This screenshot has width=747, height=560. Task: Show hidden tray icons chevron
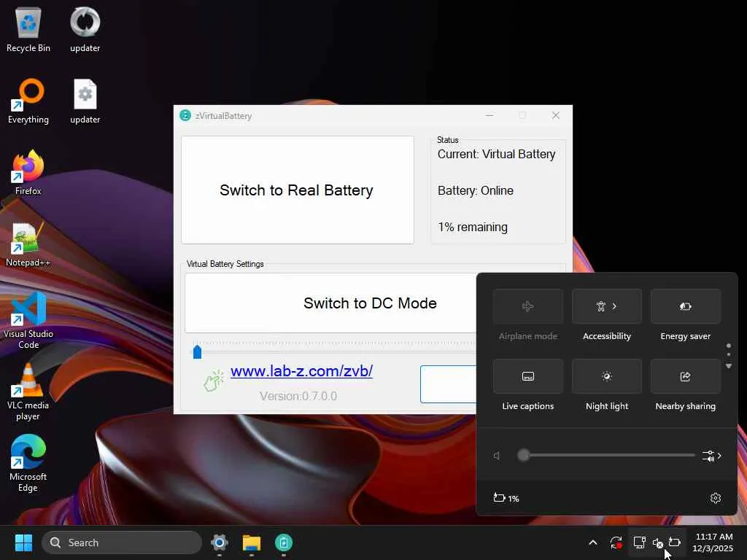point(593,542)
